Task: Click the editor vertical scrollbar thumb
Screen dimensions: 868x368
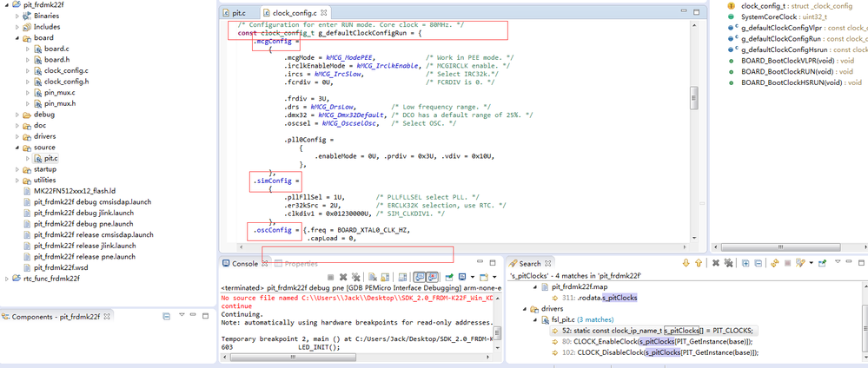Action: tap(693, 98)
